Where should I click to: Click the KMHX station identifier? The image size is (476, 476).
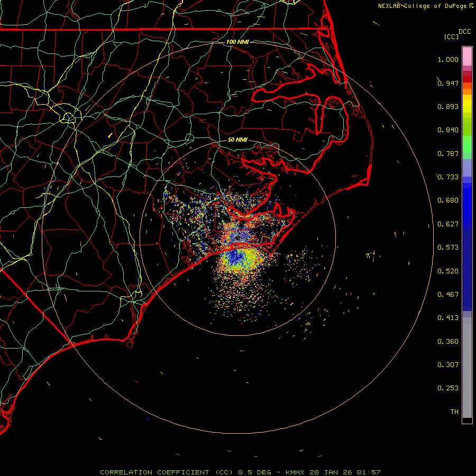[295, 472]
